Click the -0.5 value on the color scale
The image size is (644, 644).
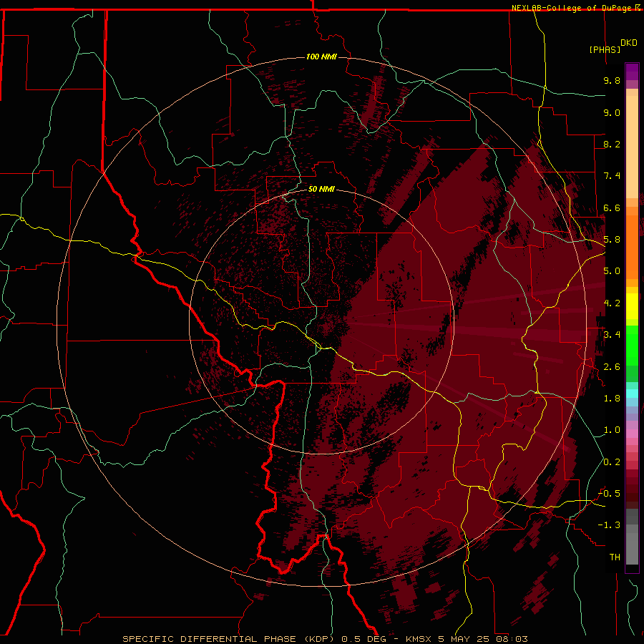click(x=609, y=494)
